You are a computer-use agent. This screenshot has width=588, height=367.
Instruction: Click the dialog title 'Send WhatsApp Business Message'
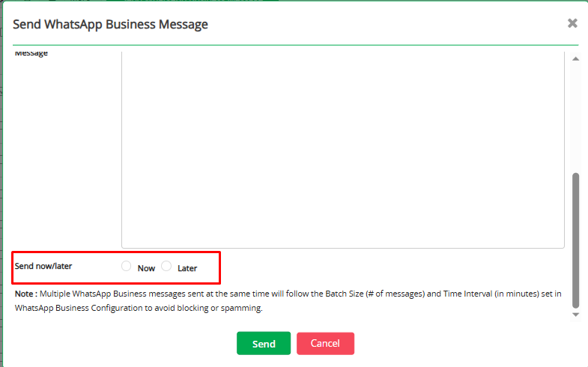pos(110,25)
